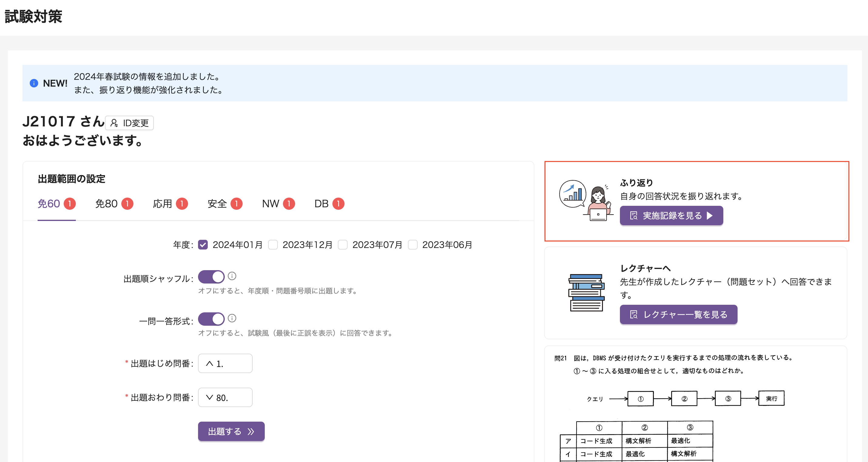Image resolution: width=868 pixels, height=462 pixels.
Task: Click the info icon next to 出題順シャッフル
Action: [x=232, y=277]
